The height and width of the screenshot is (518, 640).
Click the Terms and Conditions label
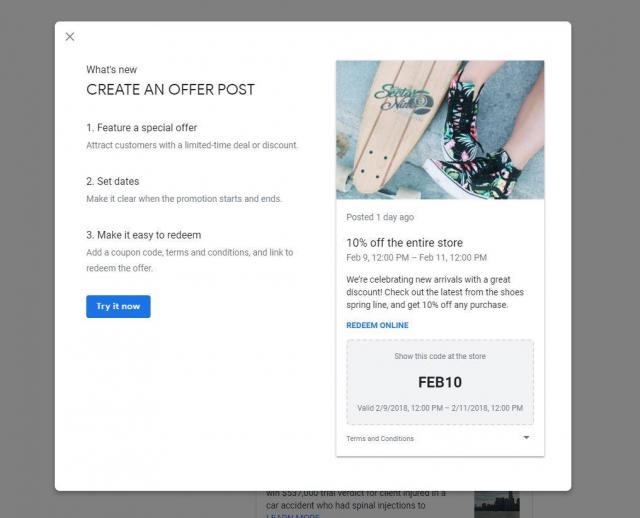click(380, 438)
